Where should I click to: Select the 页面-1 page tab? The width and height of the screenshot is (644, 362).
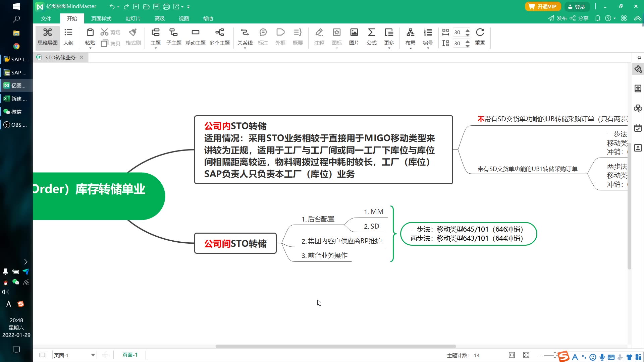click(x=130, y=355)
